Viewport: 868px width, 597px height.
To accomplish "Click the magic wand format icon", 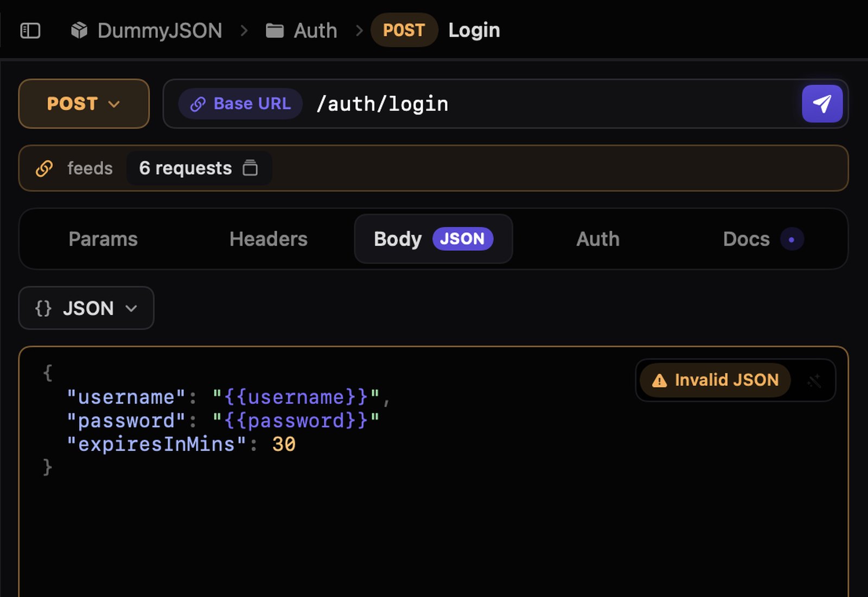I will (x=814, y=380).
